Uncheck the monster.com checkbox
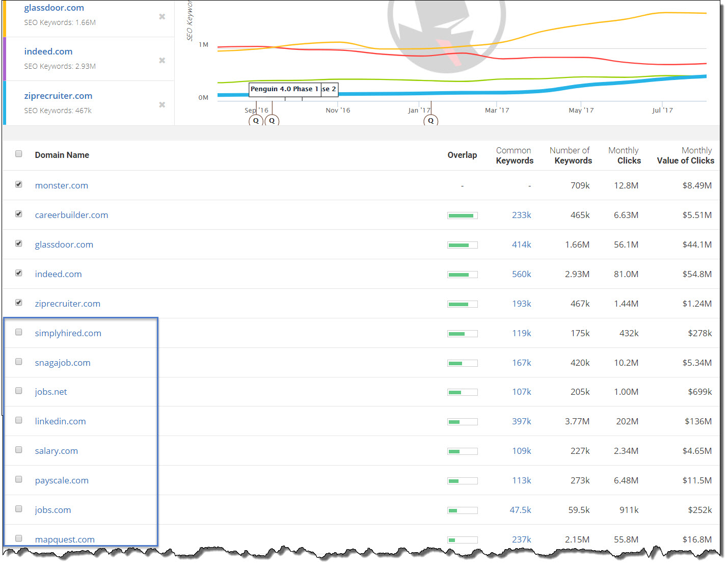The height and width of the screenshot is (569, 728). pos(19,184)
